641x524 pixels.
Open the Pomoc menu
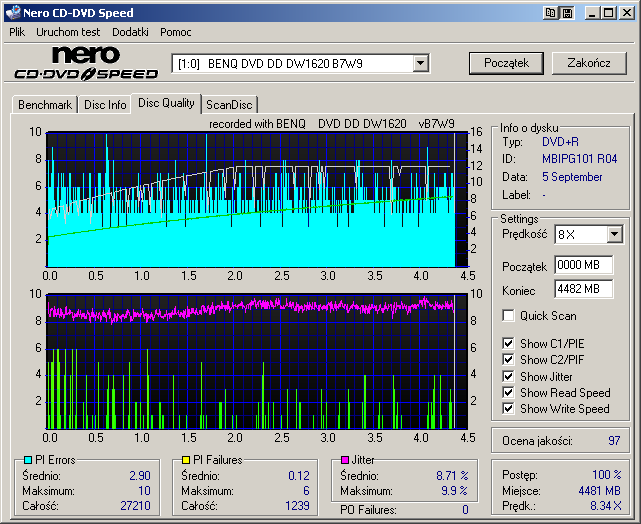[x=176, y=32]
